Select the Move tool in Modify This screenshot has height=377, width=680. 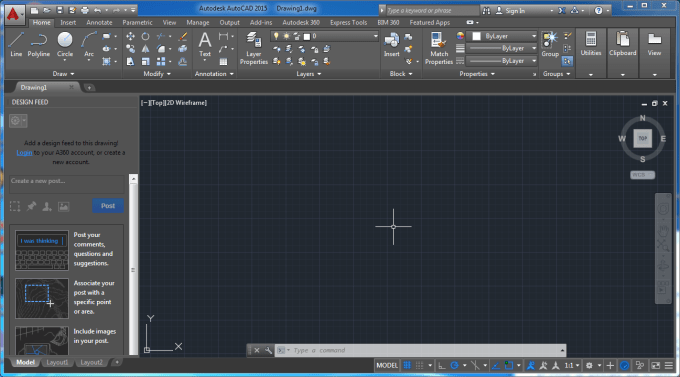[x=130, y=36]
